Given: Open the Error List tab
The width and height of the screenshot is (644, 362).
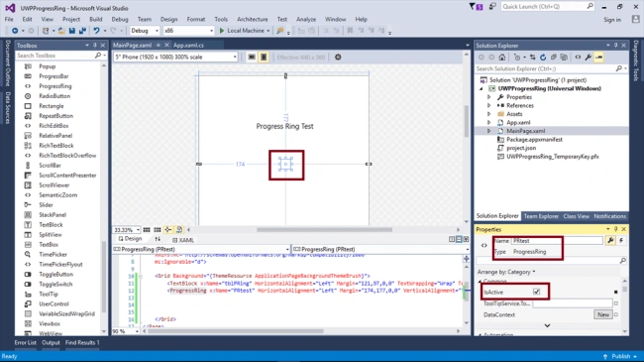Looking at the screenshot, I should [x=26, y=343].
